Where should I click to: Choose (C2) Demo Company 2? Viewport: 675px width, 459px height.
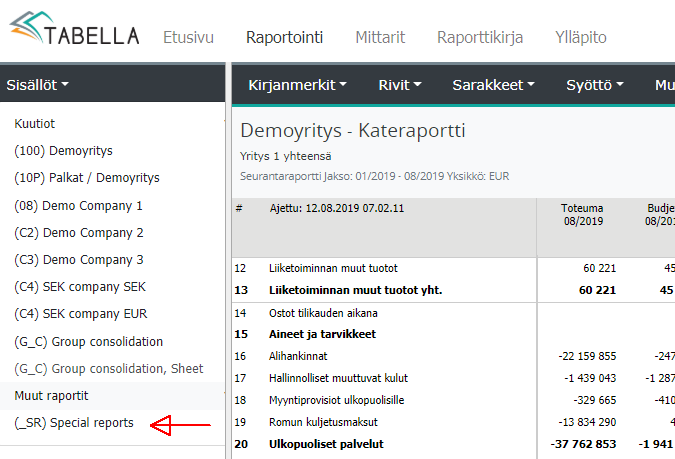point(79,232)
